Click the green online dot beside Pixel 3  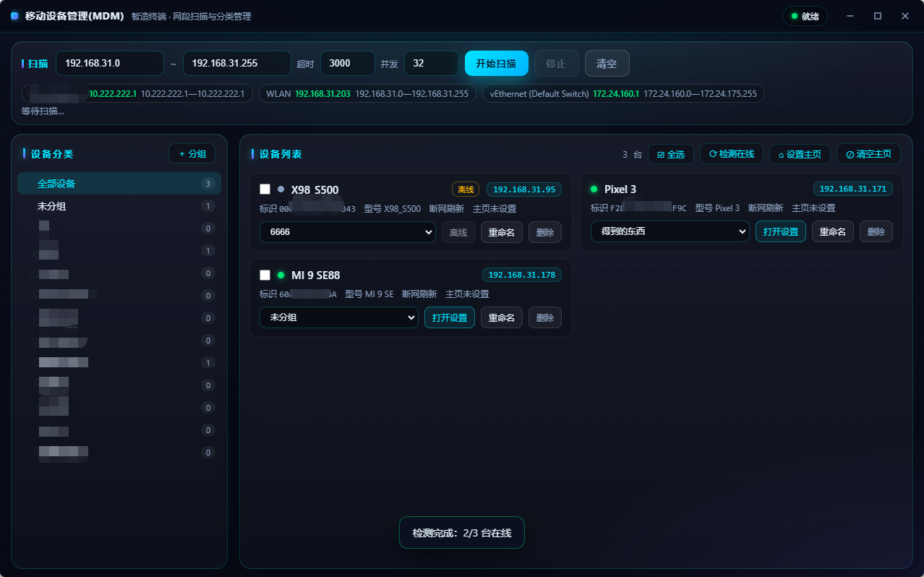tap(594, 189)
